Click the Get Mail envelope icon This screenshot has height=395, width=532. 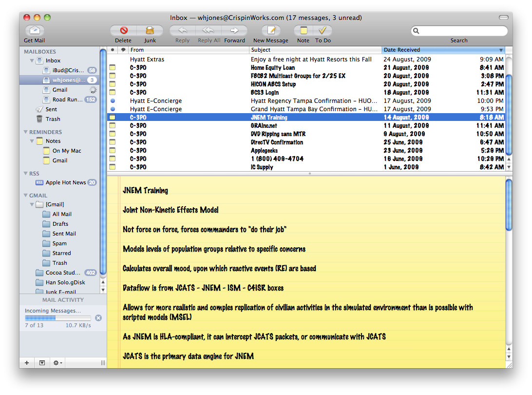click(35, 30)
